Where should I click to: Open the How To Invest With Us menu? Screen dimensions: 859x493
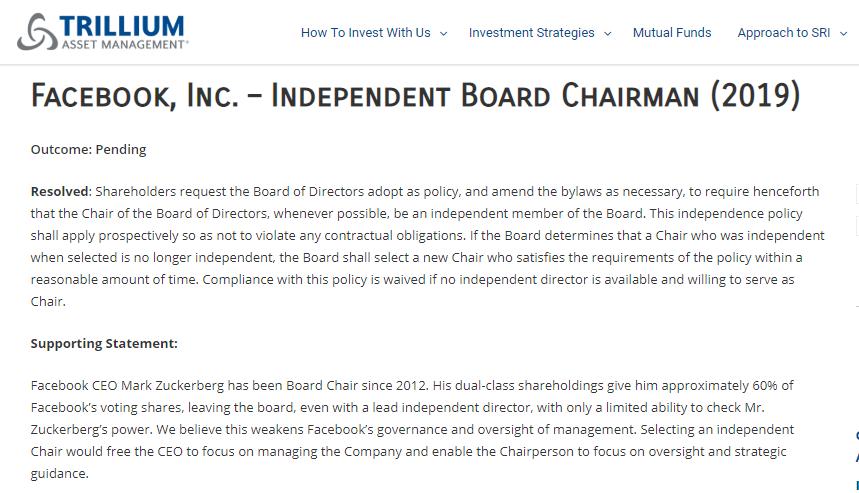[x=365, y=33]
